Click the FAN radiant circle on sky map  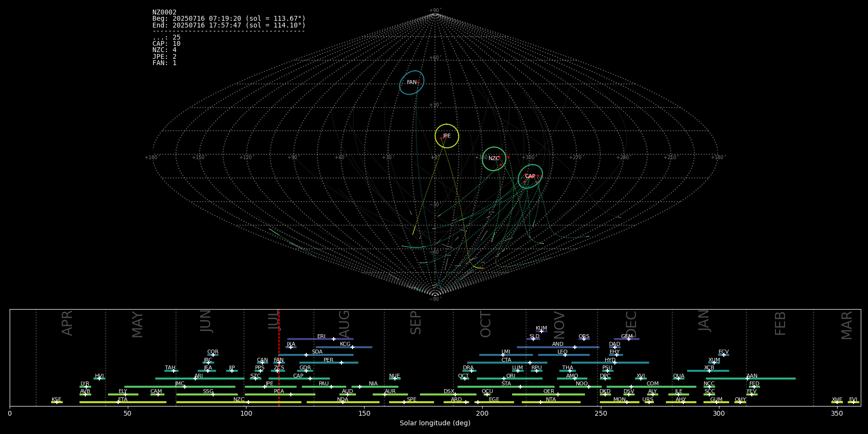tap(411, 82)
